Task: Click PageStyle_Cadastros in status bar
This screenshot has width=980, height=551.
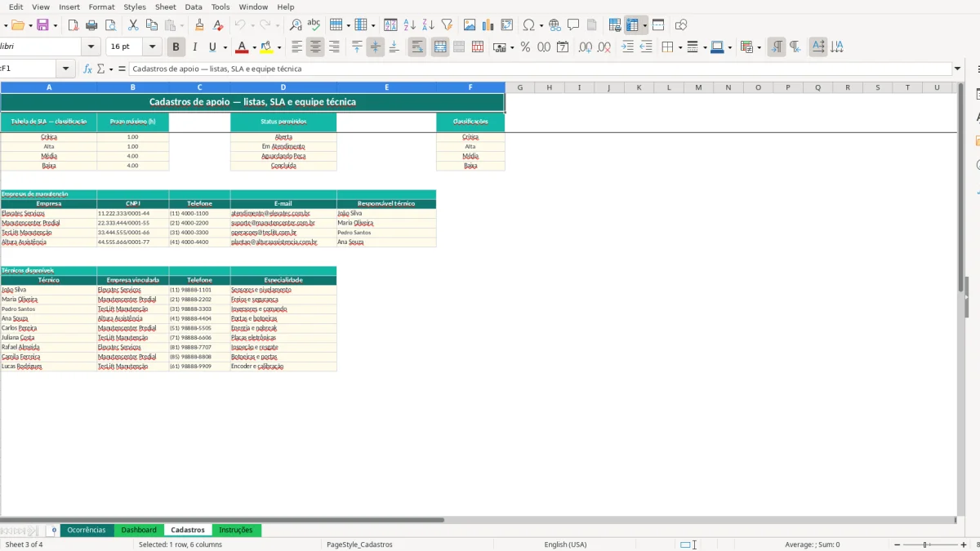Action: pyautogui.click(x=359, y=544)
